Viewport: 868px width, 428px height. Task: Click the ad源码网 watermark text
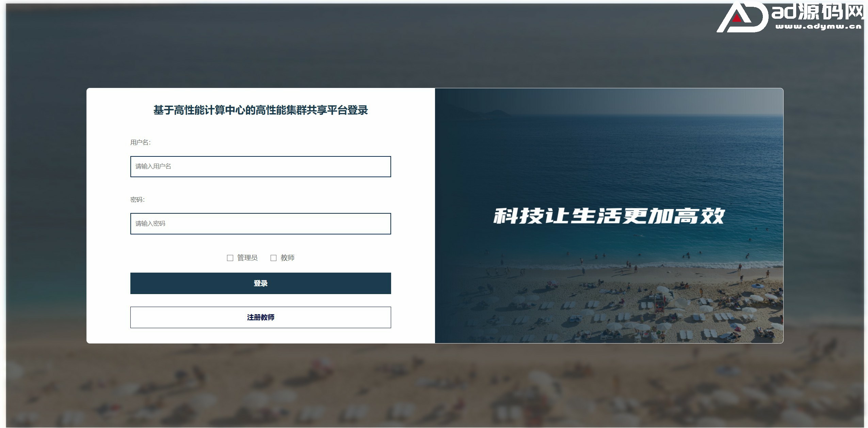[x=818, y=12]
